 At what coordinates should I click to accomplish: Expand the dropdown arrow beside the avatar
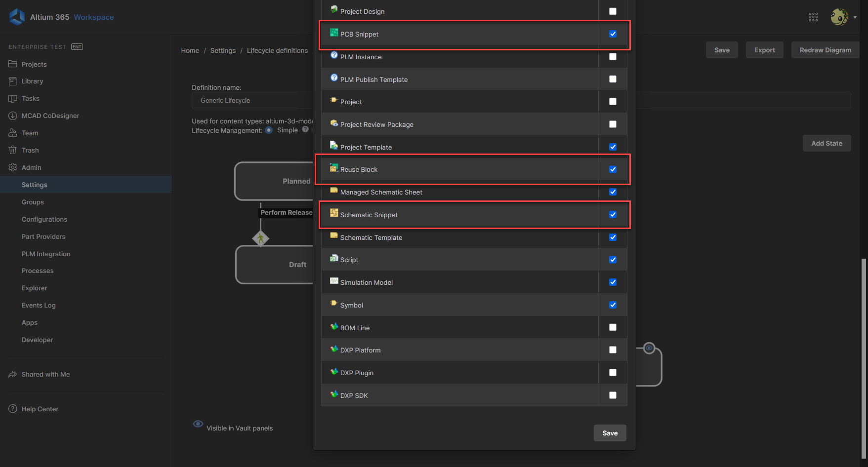point(855,17)
